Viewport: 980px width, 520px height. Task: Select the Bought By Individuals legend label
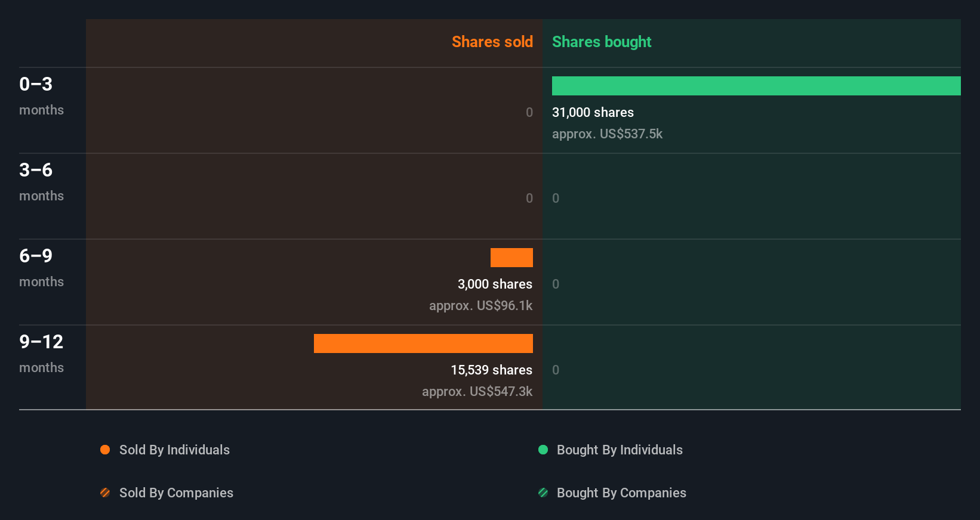(x=620, y=450)
